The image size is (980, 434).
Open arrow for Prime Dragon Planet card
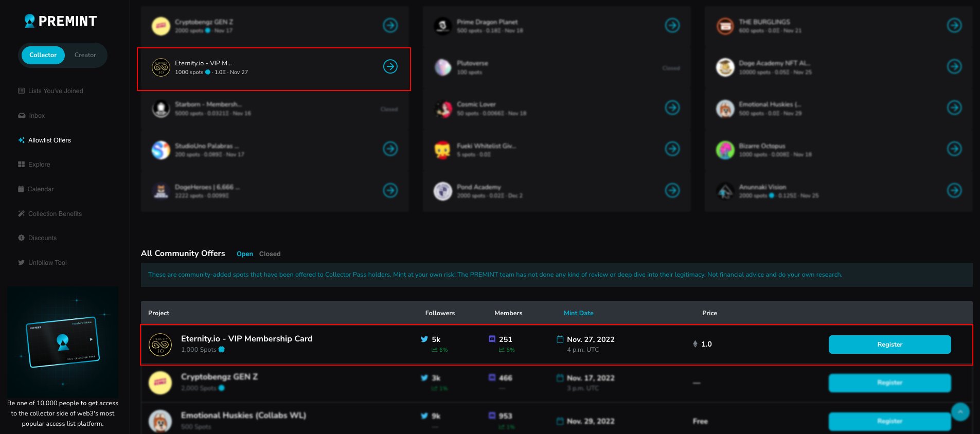coord(672,25)
